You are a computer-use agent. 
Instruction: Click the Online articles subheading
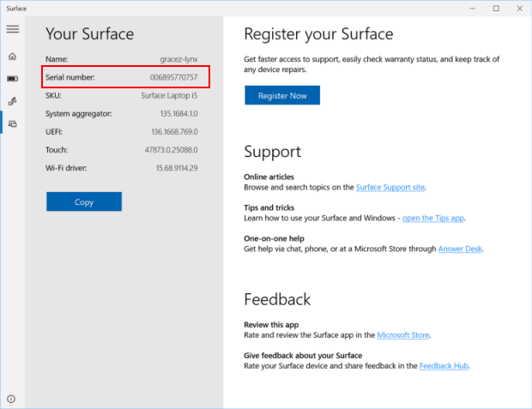[x=269, y=177]
